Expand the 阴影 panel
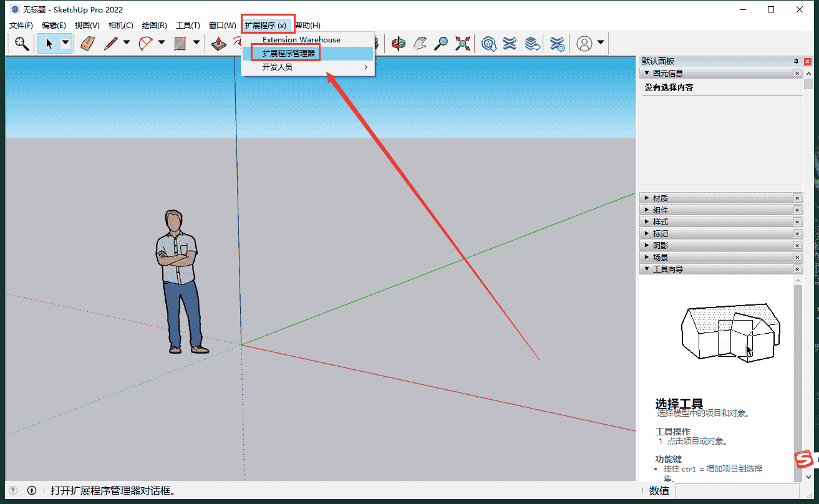819x504 pixels. pyautogui.click(x=647, y=246)
